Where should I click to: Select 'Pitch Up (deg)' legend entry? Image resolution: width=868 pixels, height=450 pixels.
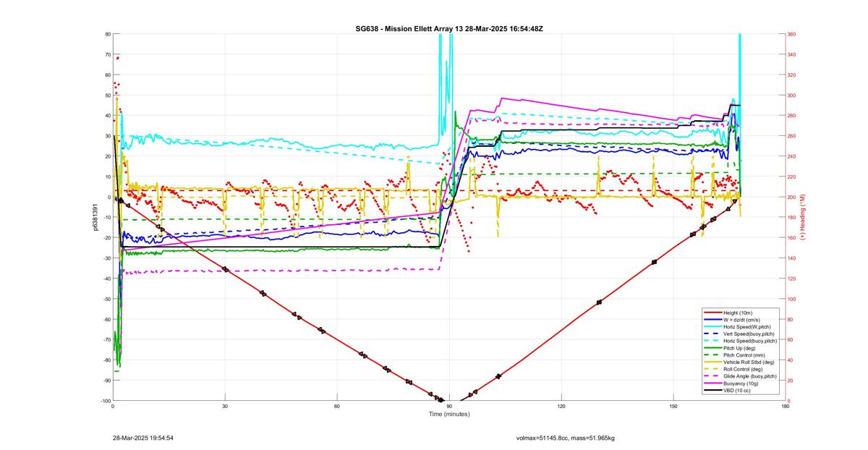tap(739, 348)
